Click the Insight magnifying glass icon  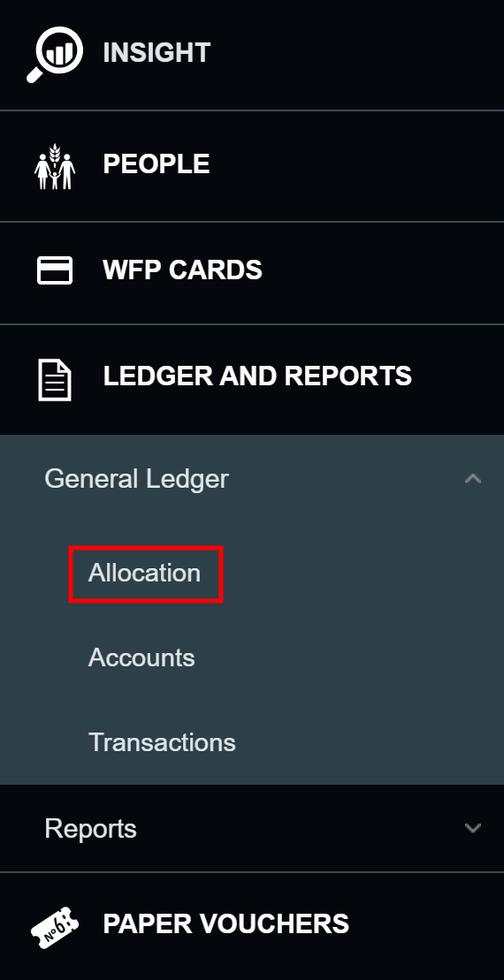[x=55, y=54]
